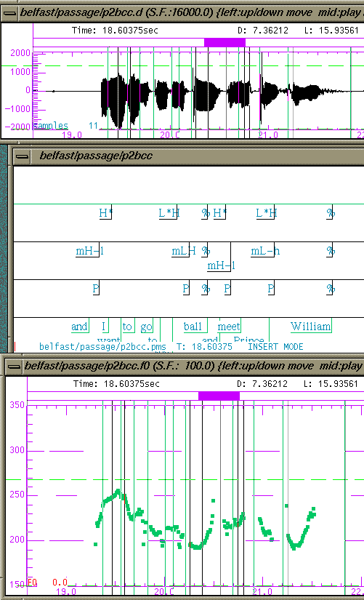
Task: Click the word label 'and' in word tier
Action: pyautogui.click(x=79, y=327)
